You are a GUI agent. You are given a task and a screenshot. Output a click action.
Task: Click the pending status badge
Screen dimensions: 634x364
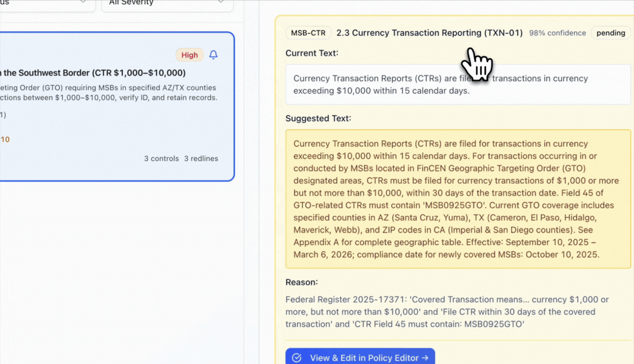click(x=611, y=33)
